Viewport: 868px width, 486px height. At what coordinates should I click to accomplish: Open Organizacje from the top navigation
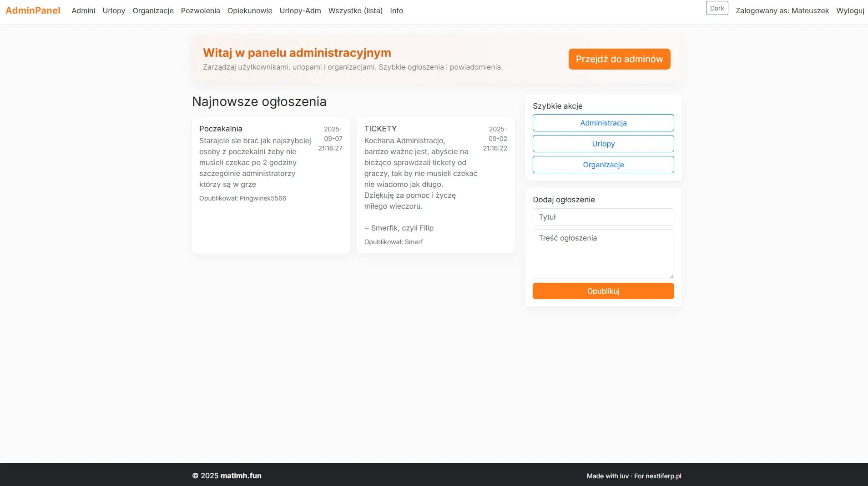pos(152,10)
